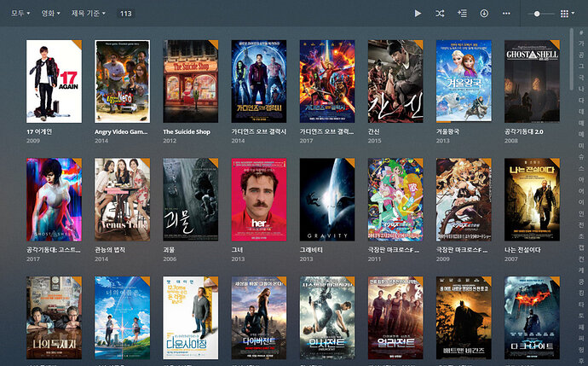
Task: Click the vertical scrollbar thumb
Action: click(x=572, y=60)
